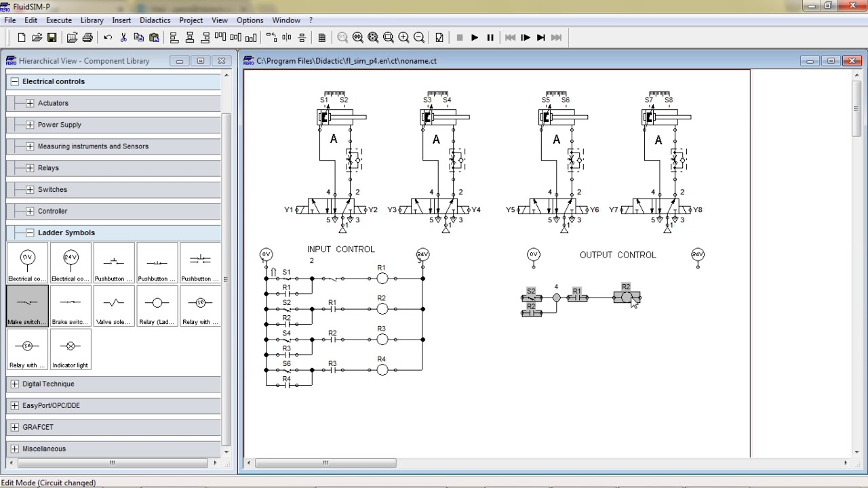Click the R1 contact in the output control rung

tap(577, 298)
